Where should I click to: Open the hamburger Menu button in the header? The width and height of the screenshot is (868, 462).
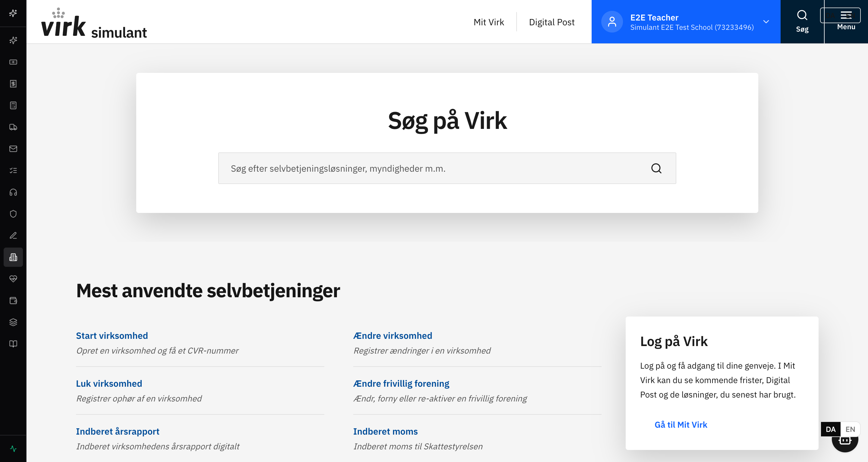(846, 22)
